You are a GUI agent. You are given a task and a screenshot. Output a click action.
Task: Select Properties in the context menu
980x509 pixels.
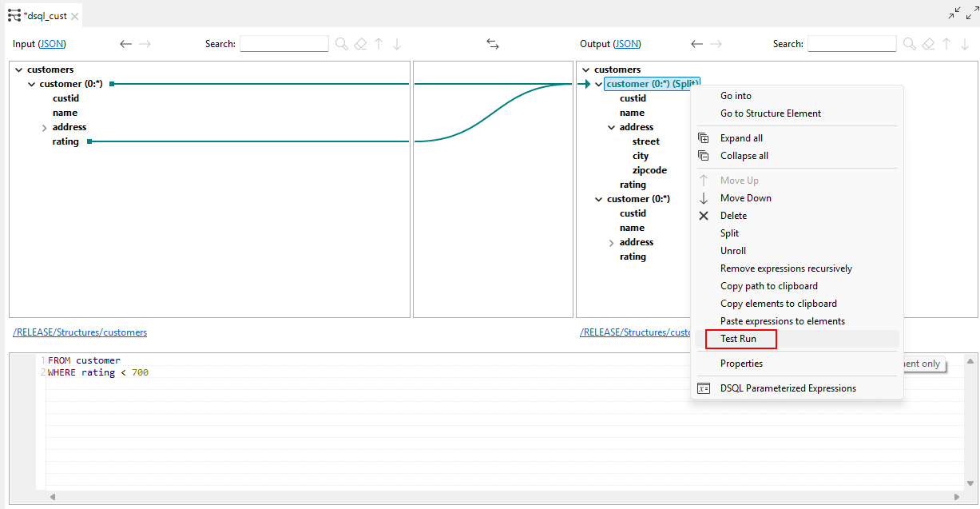(x=740, y=363)
